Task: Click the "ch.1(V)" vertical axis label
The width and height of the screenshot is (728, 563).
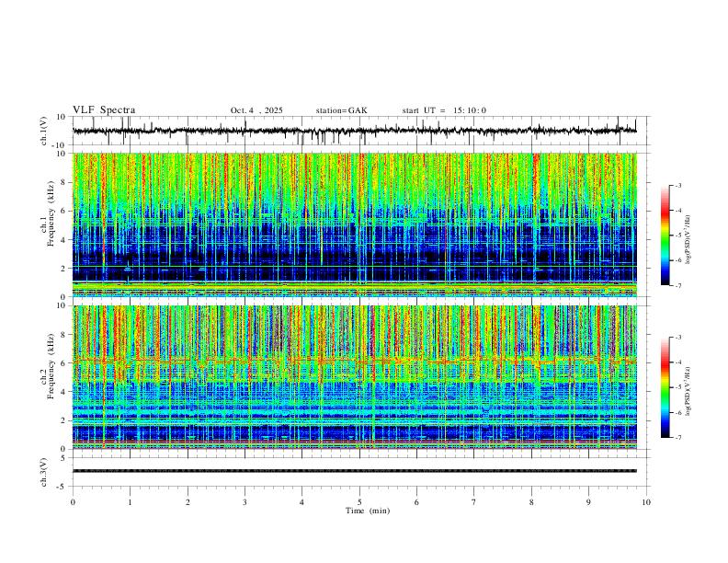Action: (44, 131)
